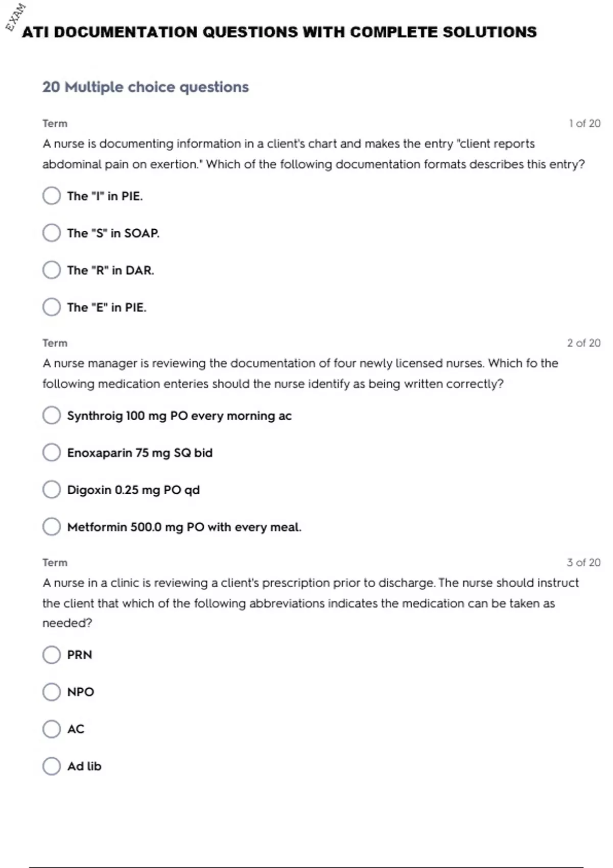
Task: Pick 'The "R" in DAR.' radio button
Action: [52, 270]
